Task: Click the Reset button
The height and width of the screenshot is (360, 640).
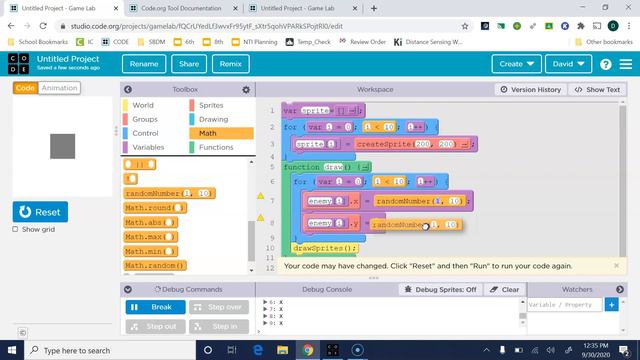Action: pos(40,212)
